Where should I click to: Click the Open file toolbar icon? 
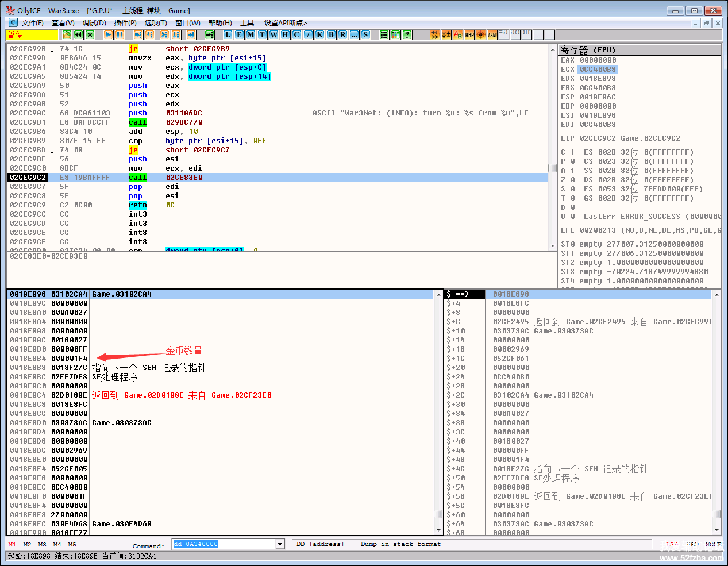click(67, 34)
